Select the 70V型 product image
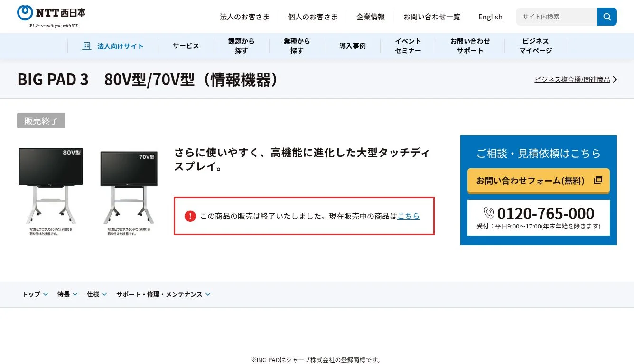The width and height of the screenshot is (634, 364). 129,193
